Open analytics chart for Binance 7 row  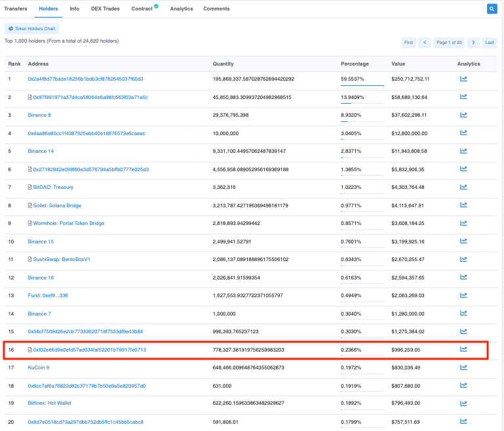(463, 313)
